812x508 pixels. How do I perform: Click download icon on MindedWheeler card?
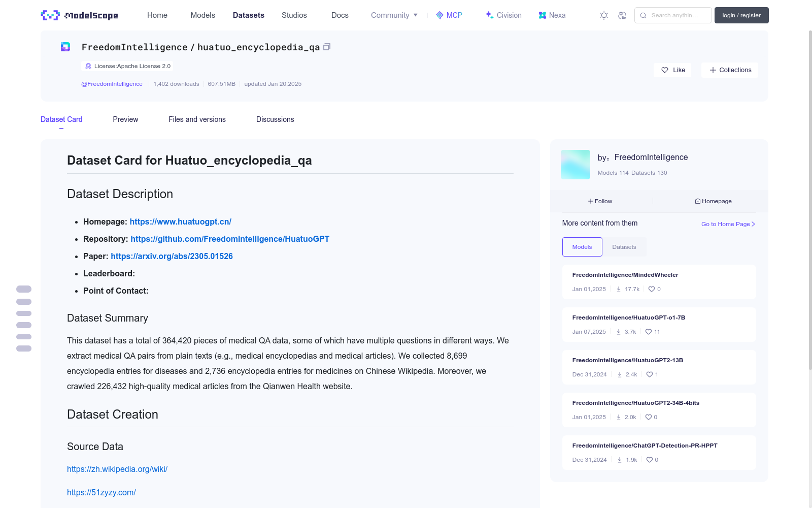(x=619, y=289)
